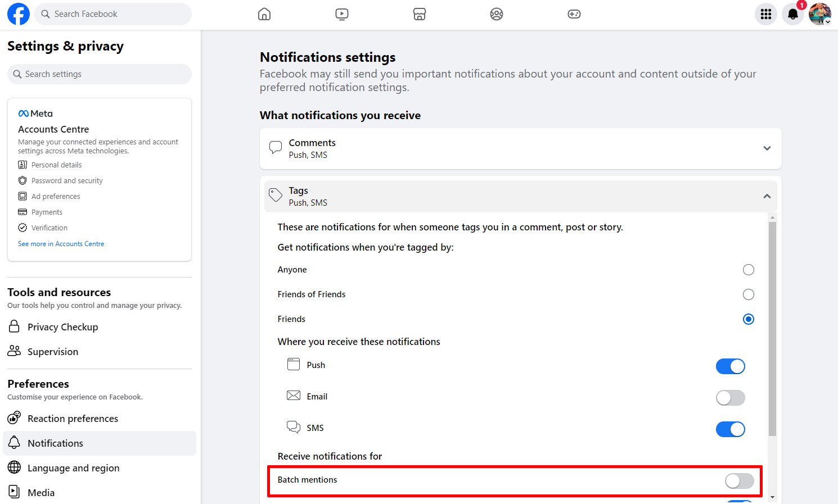Click the Search settings field

click(100, 74)
